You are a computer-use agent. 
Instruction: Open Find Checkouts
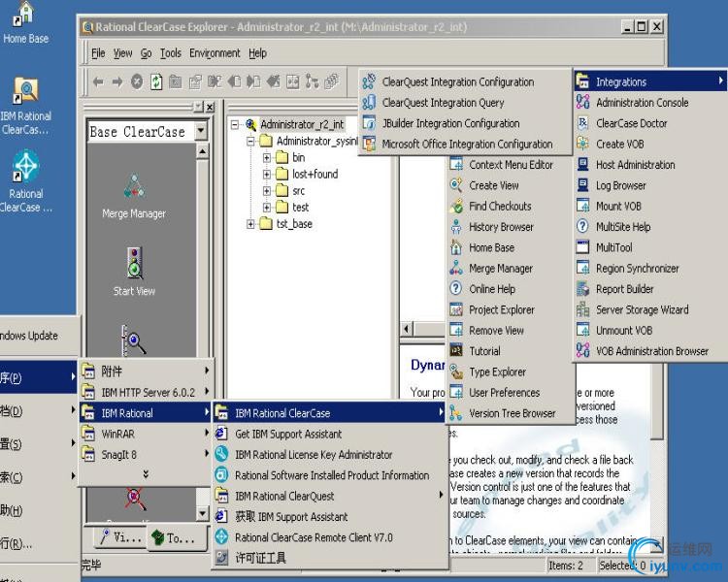[x=510, y=206]
